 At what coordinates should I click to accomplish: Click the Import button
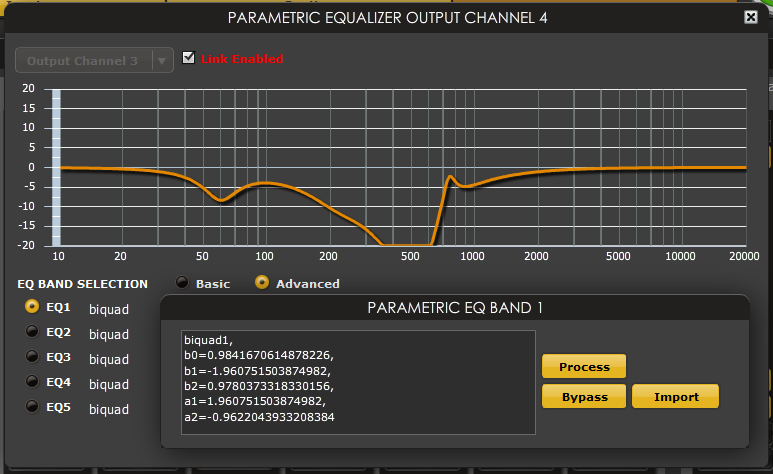click(x=675, y=397)
